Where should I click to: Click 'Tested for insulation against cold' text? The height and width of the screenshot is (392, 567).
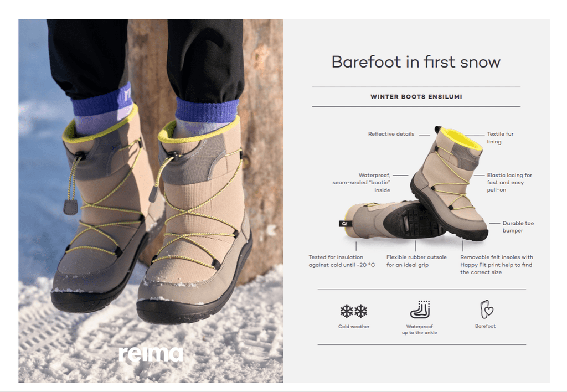click(342, 261)
